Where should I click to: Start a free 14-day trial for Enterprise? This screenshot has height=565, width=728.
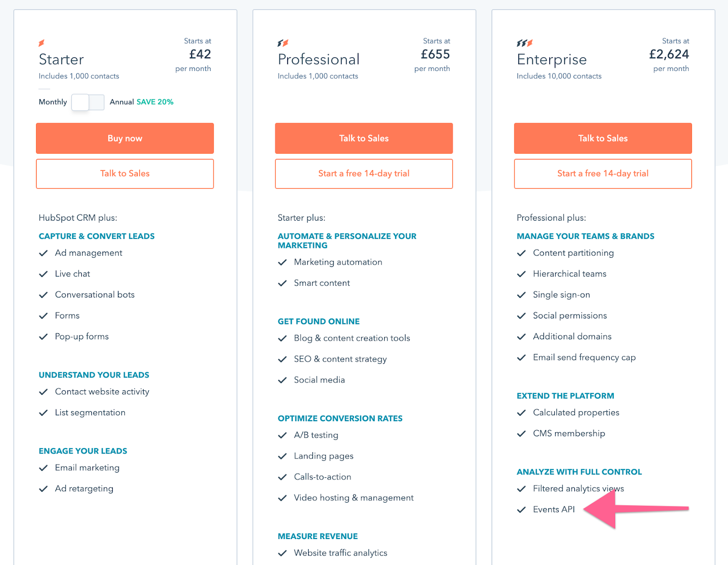pos(603,173)
